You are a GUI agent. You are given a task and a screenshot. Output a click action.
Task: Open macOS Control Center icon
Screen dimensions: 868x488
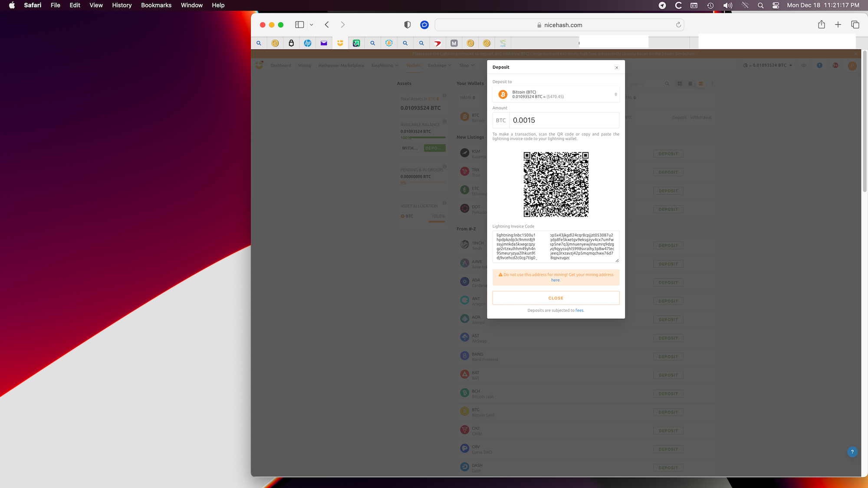776,5
